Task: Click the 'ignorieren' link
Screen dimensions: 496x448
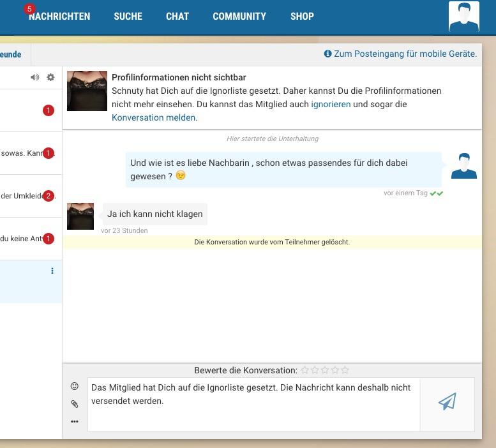Action: [331, 104]
